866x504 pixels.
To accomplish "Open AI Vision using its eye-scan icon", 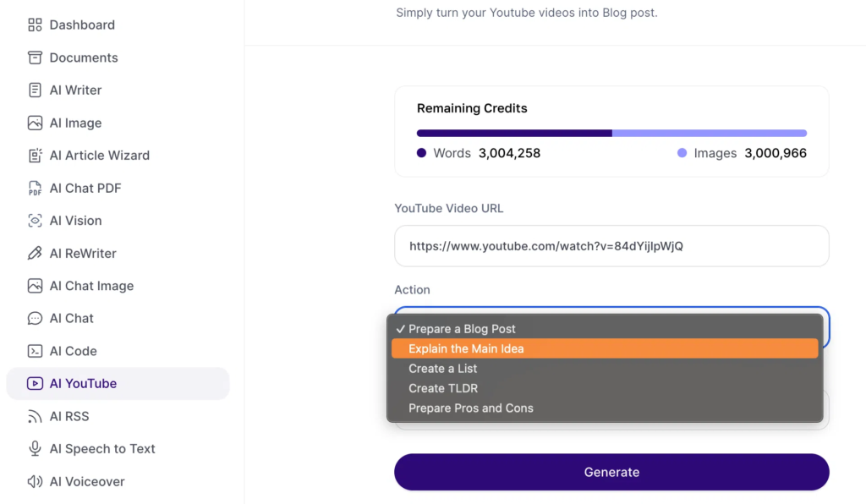I will (35, 221).
